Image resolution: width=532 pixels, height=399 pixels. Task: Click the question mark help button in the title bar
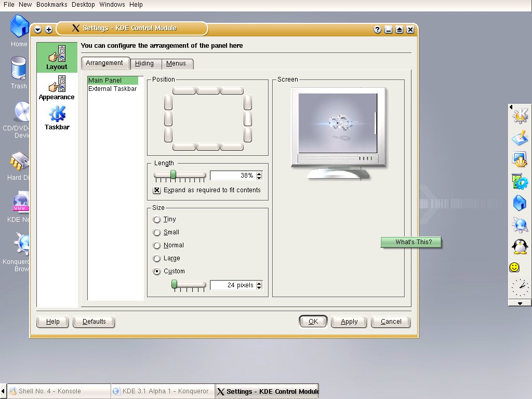tap(377, 30)
